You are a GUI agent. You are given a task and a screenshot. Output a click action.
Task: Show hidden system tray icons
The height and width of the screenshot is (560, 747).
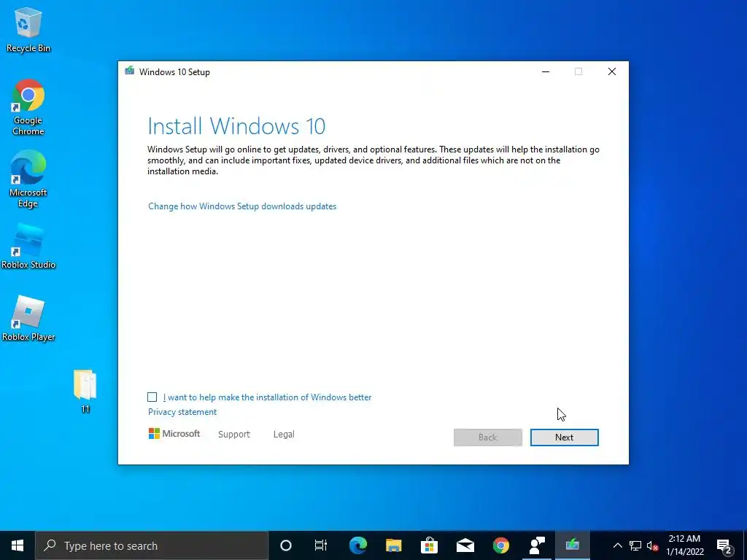click(x=617, y=545)
